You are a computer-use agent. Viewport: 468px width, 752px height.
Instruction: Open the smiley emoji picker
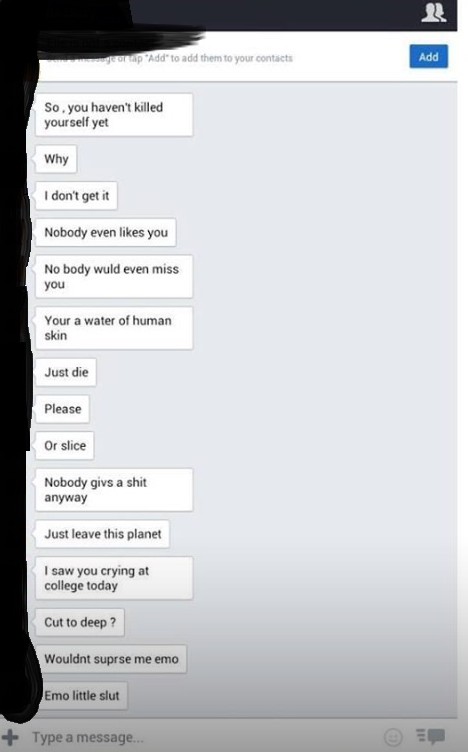click(x=393, y=736)
